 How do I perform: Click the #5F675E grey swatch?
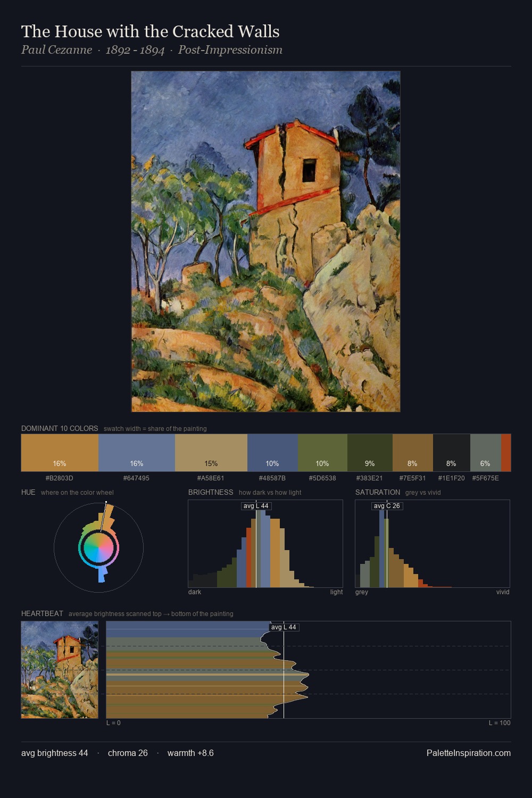pyautogui.click(x=486, y=453)
